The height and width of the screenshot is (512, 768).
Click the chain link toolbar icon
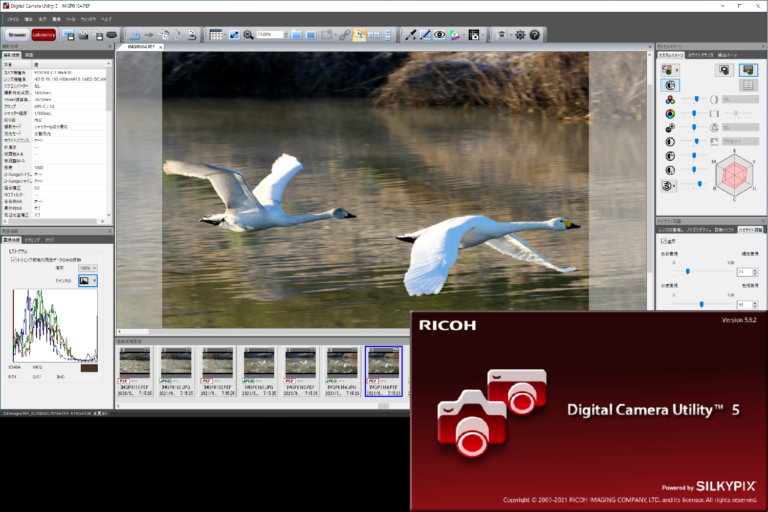click(x=345, y=35)
